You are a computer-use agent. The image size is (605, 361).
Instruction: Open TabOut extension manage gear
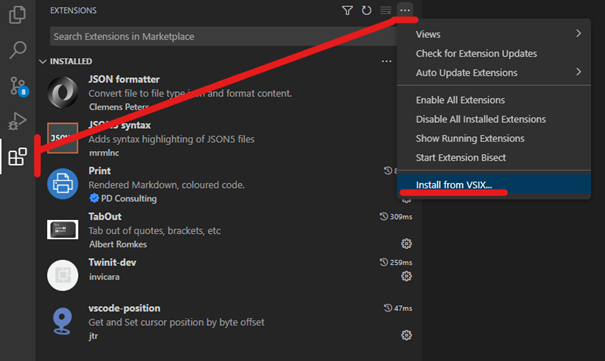(406, 243)
